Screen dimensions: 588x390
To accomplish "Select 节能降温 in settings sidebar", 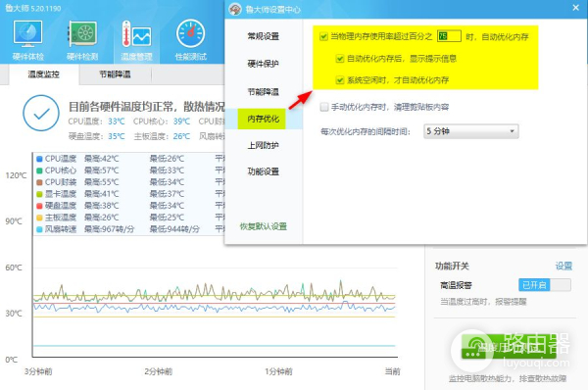I will pyautogui.click(x=264, y=92).
